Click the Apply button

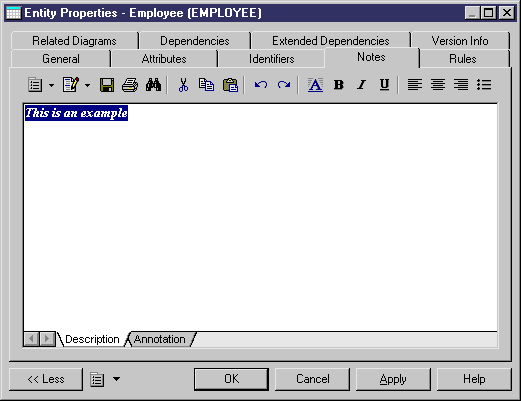pos(393,379)
